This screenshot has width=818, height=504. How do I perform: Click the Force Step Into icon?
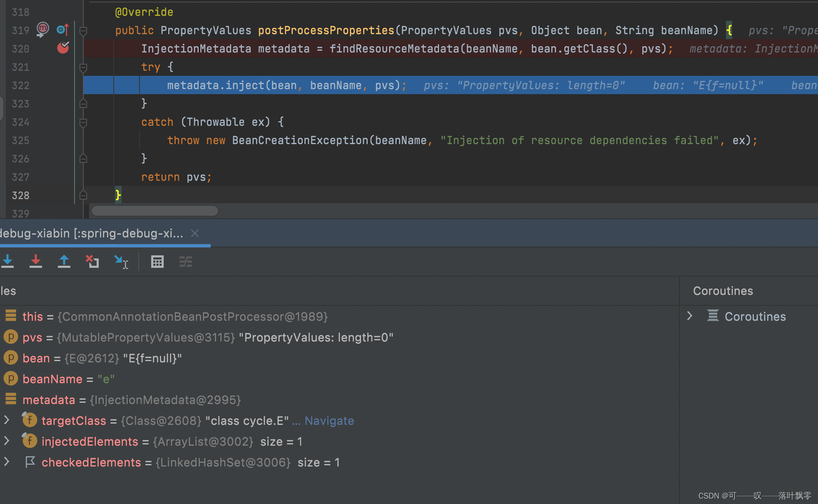click(x=36, y=262)
